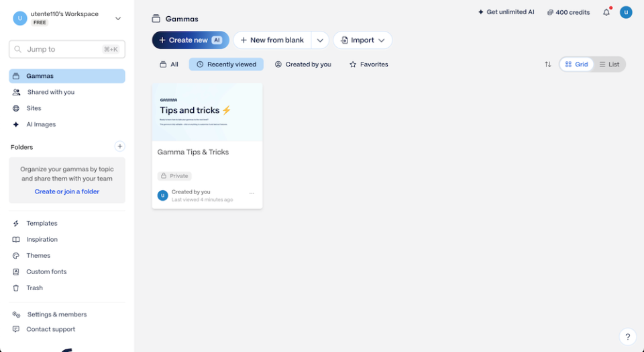Switch to Grid view
The height and width of the screenshot is (352, 644).
[576, 64]
